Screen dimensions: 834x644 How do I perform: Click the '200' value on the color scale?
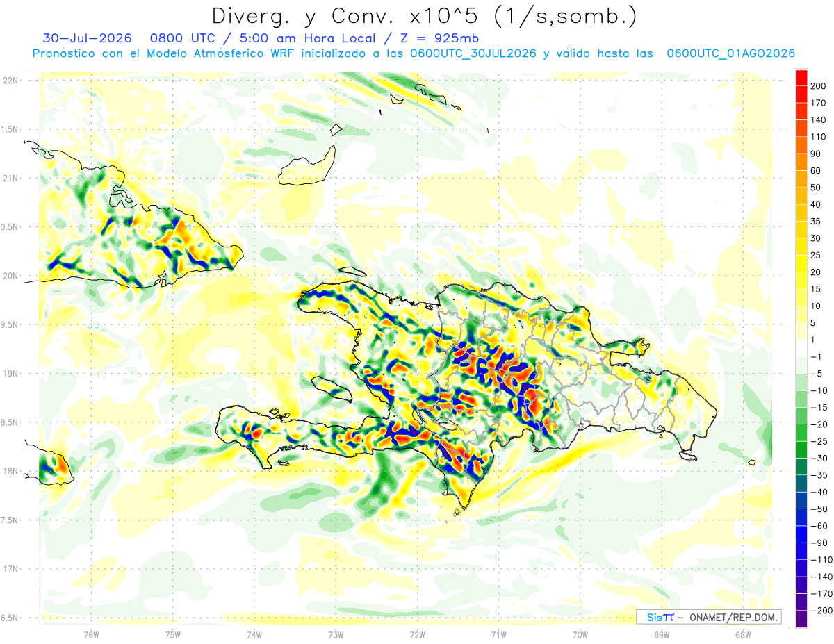coord(819,86)
